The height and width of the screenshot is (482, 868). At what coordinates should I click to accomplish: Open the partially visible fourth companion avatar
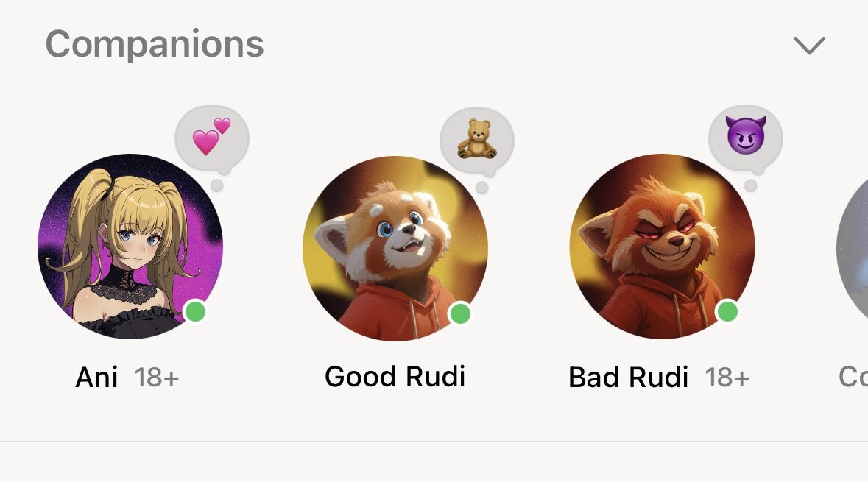point(853,248)
